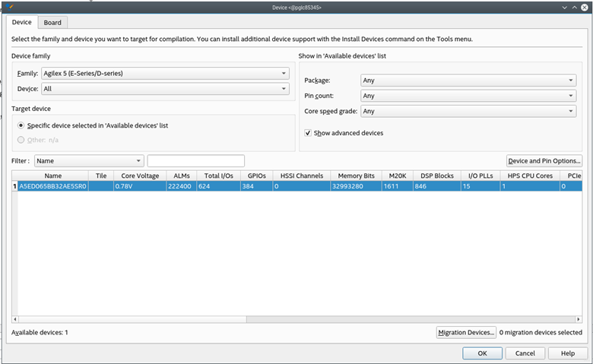The width and height of the screenshot is (593, 364).
Task: Select the A5ED065BB32AE5SR0 device row
Action: (53, 186)
